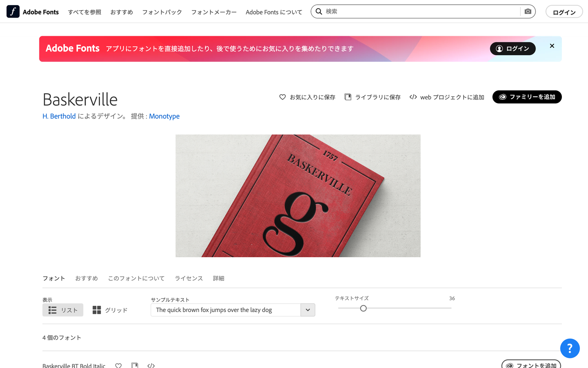Open the top nav おすすめ menu

(122, 12)
